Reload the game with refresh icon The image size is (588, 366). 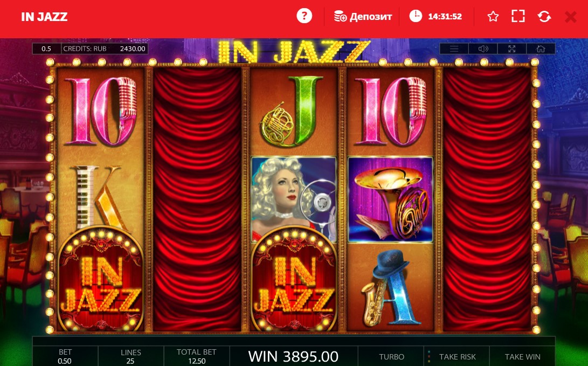[544, 17]
